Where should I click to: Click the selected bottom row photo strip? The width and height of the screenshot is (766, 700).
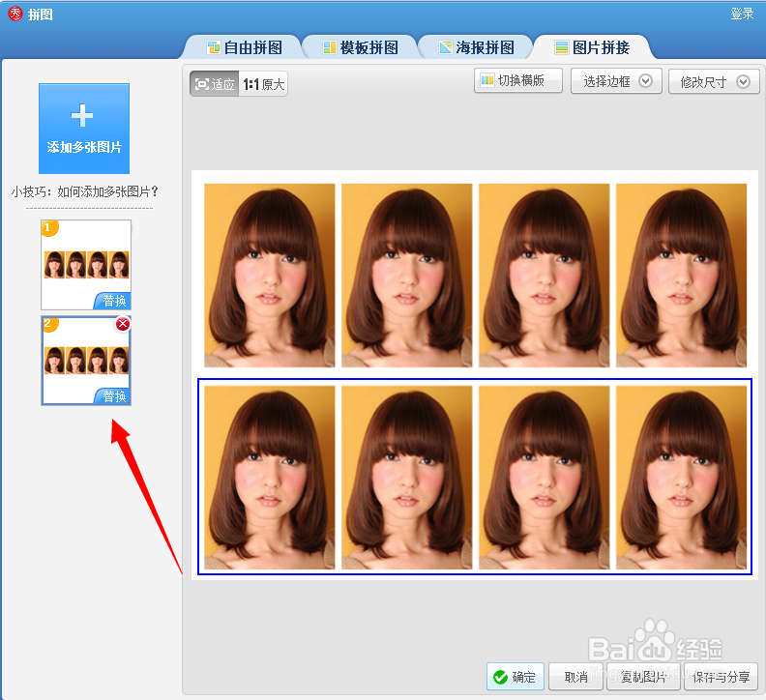(475, 477)
